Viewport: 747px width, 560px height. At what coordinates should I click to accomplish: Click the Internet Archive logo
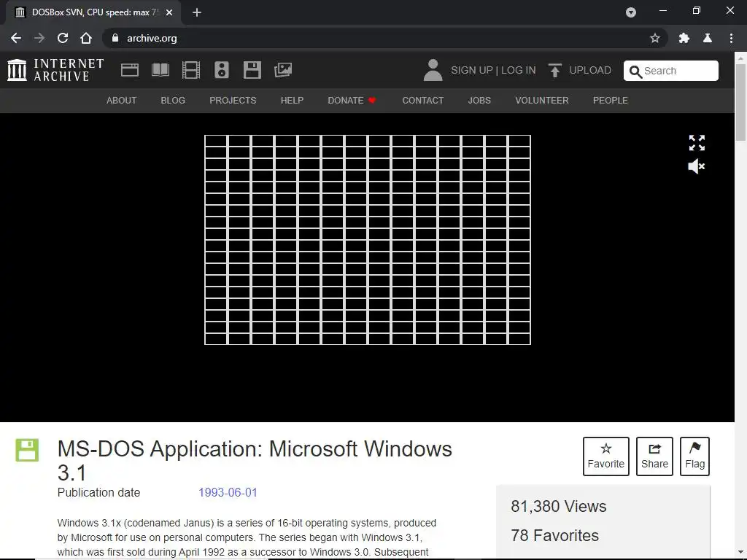point(55,70)
